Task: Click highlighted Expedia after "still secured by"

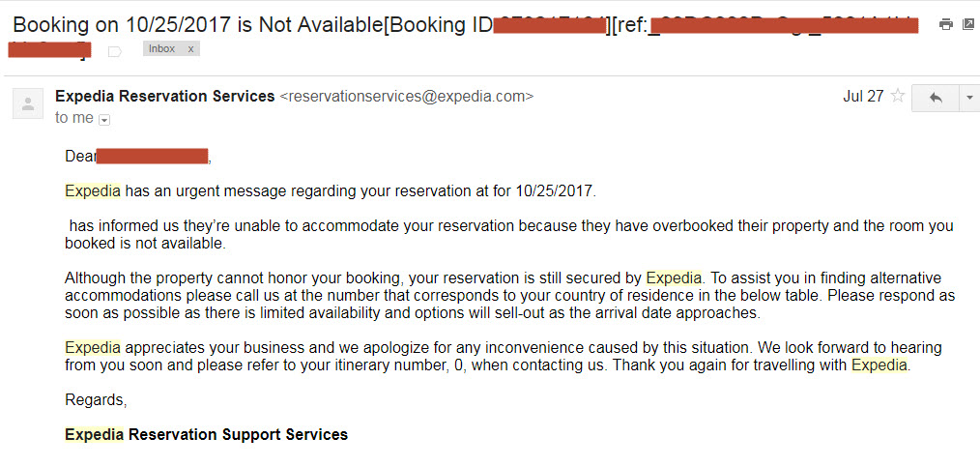Action: pos(674,277)
